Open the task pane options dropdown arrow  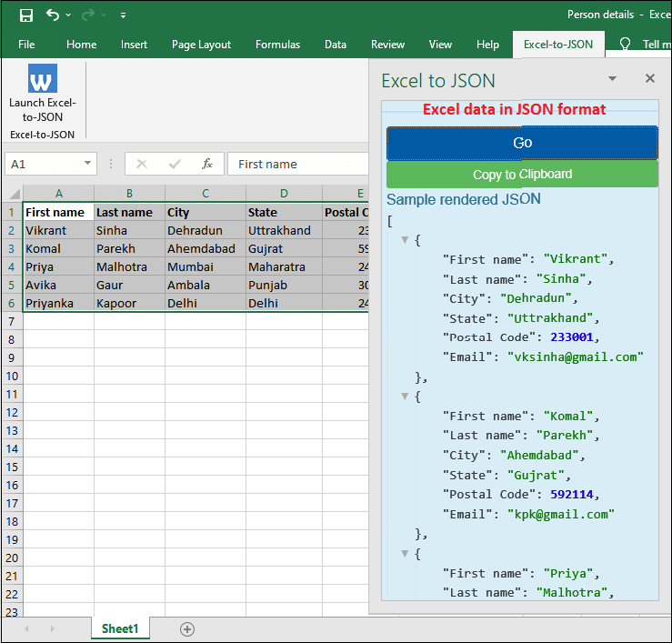pos(612,78)
